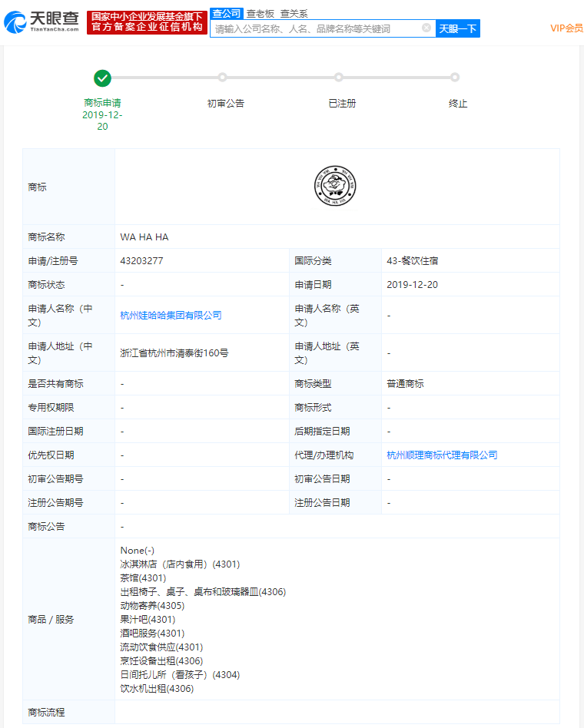Click the 商标流程 row header
584x728 pixels.
[47, 713]
